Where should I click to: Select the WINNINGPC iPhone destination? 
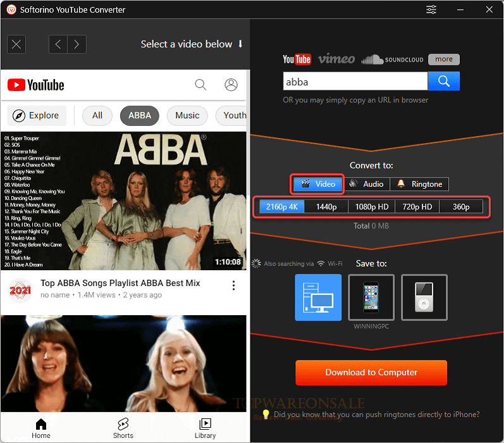(x=371, y=297)
